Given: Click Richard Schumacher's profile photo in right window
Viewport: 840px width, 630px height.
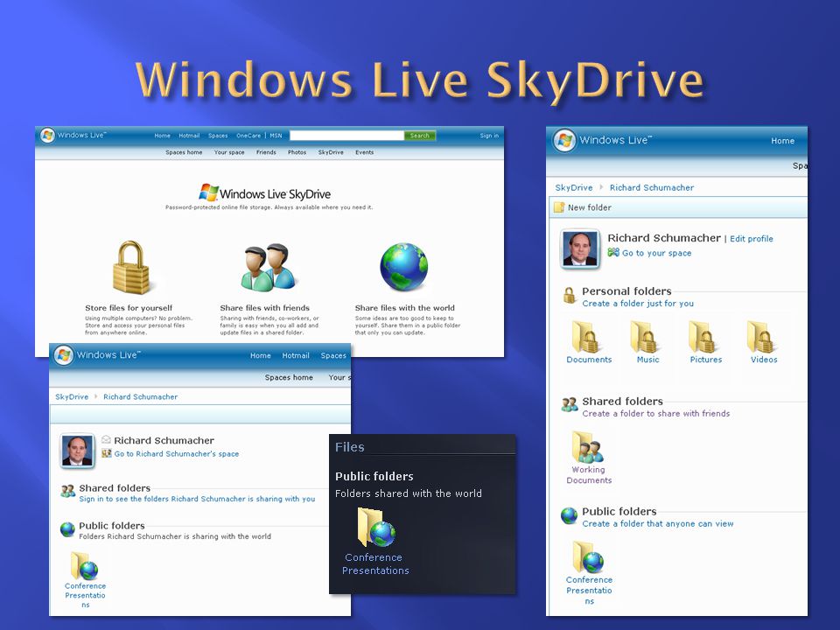Looking at the screenshot, I should pyautogui.click(x=579, y=248).
